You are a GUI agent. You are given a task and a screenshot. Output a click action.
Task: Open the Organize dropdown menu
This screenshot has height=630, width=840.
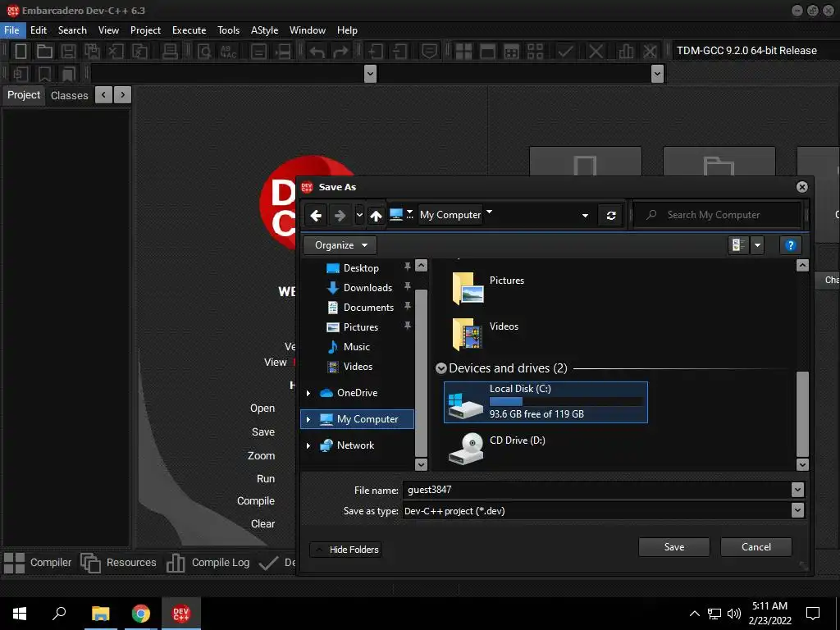point(340,245)
